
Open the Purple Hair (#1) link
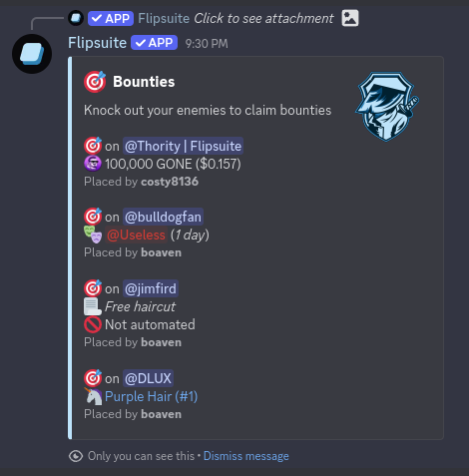[x=151, y=396]
